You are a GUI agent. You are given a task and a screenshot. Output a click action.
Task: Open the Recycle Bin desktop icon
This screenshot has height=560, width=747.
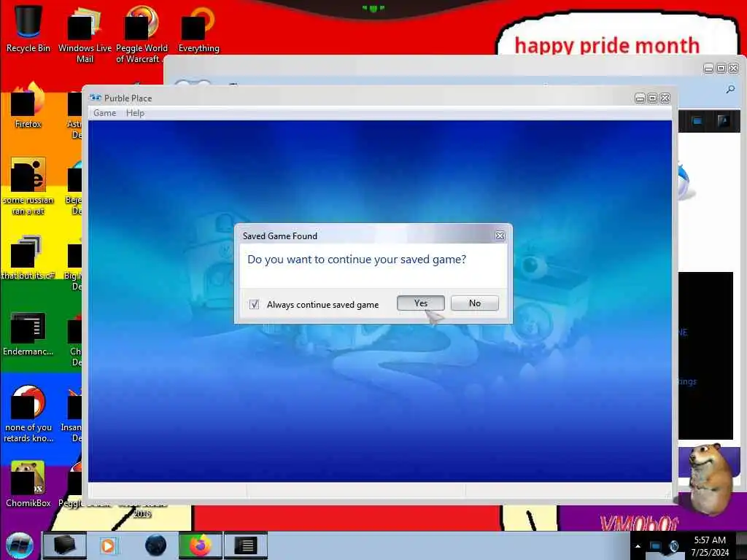pyautogui.click(x=28, y=28)
